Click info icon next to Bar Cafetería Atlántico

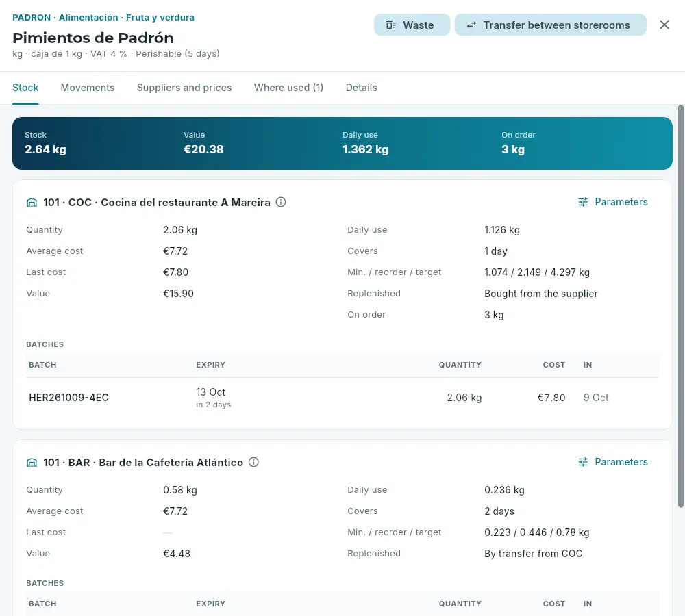tap(253, 462)
